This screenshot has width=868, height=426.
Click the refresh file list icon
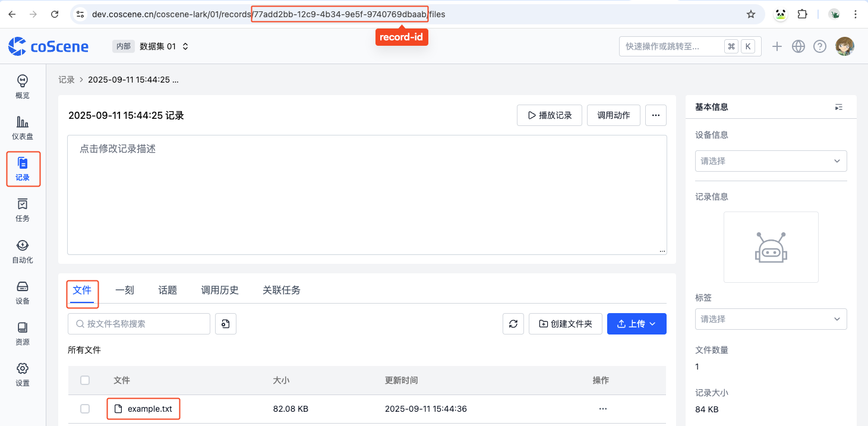[513, 324]
